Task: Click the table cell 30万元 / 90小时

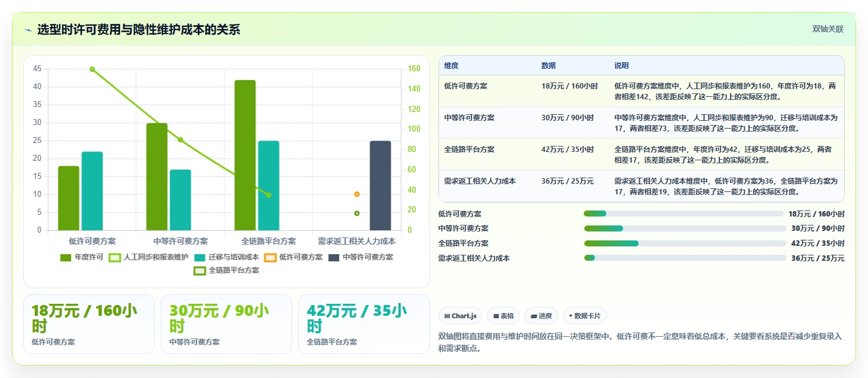Action: tap(568, 118)
